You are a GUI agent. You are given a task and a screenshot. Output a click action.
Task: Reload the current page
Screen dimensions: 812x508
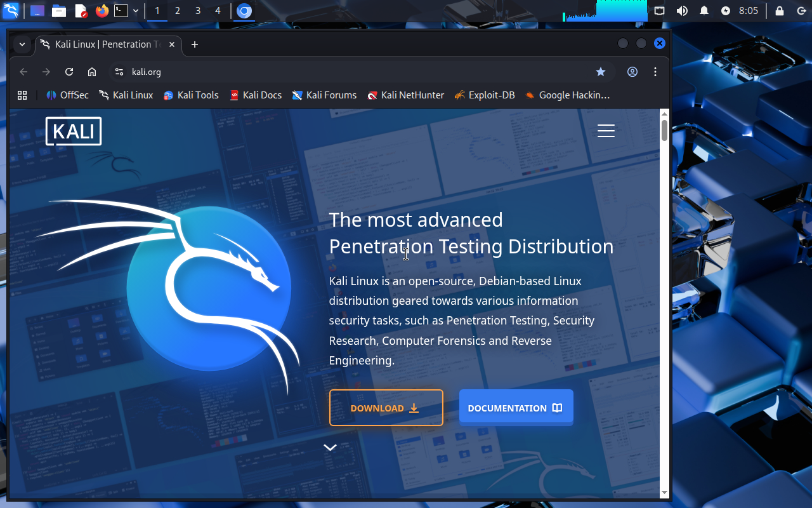coord(69,72)
